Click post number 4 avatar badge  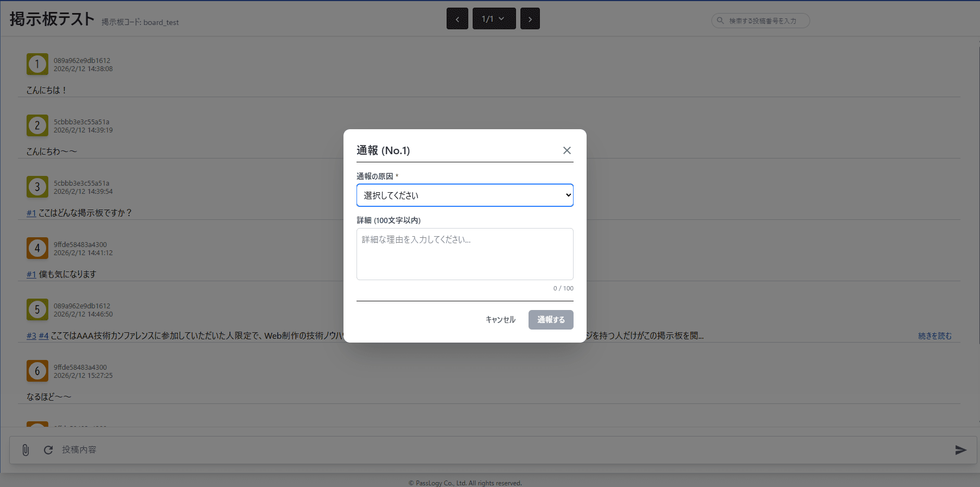click(x=37, y=248)
